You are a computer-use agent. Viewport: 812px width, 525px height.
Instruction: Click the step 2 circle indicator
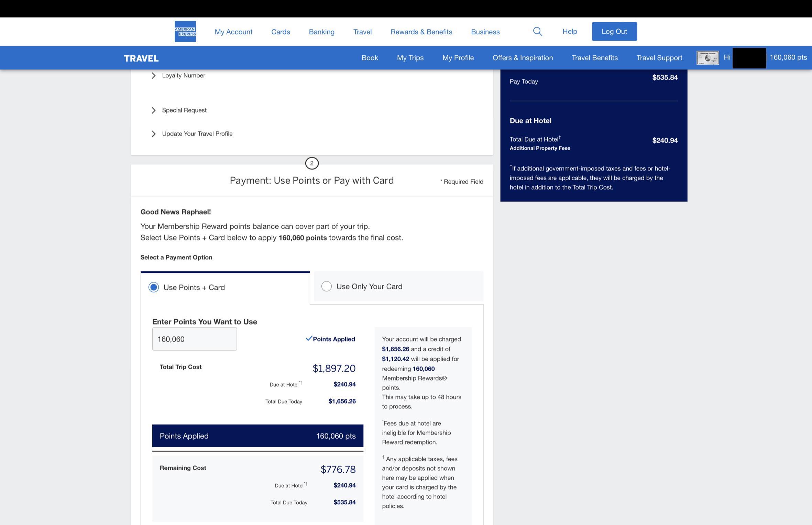point(312,163)
